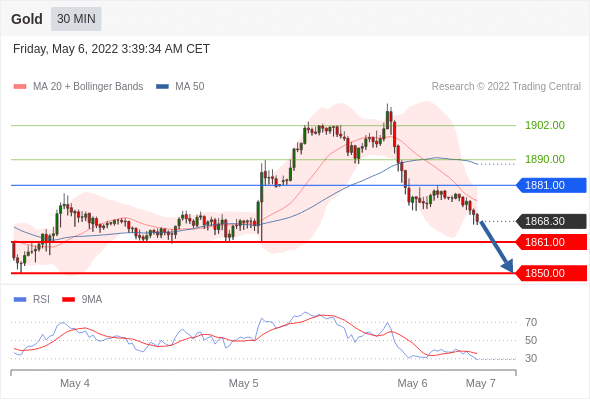Click the RSI 70 level label

531,322
